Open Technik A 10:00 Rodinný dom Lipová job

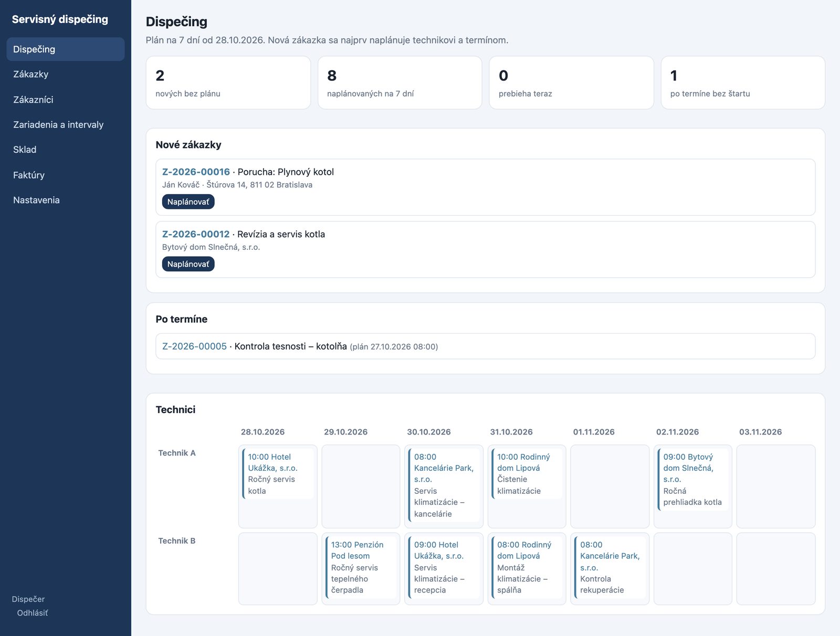pos(527,474)
